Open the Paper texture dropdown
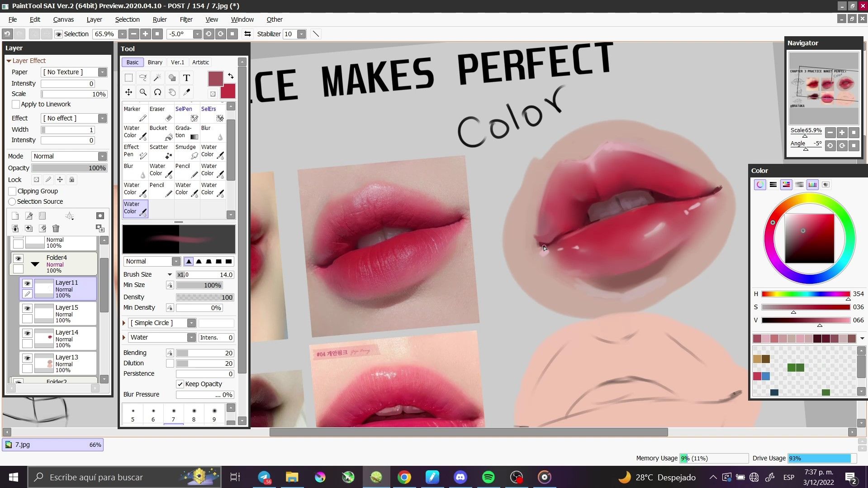The image size is (868, 488). 102,72
